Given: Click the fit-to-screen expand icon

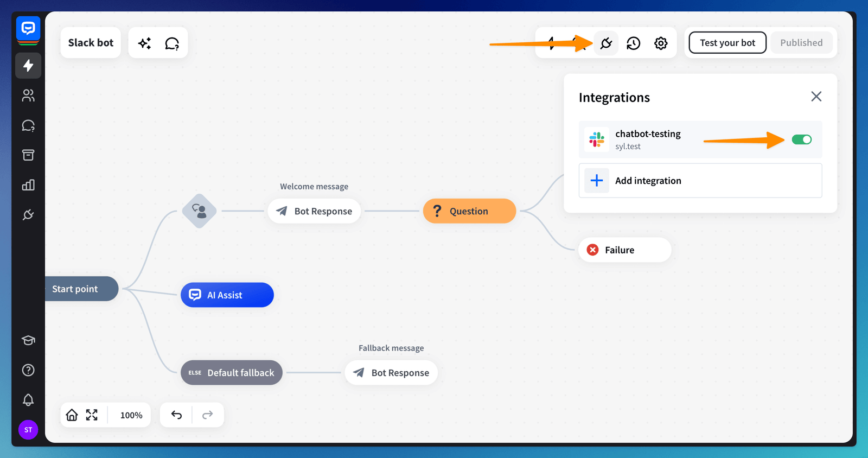Looking at the screenshot, I should [x=92, y=415].
